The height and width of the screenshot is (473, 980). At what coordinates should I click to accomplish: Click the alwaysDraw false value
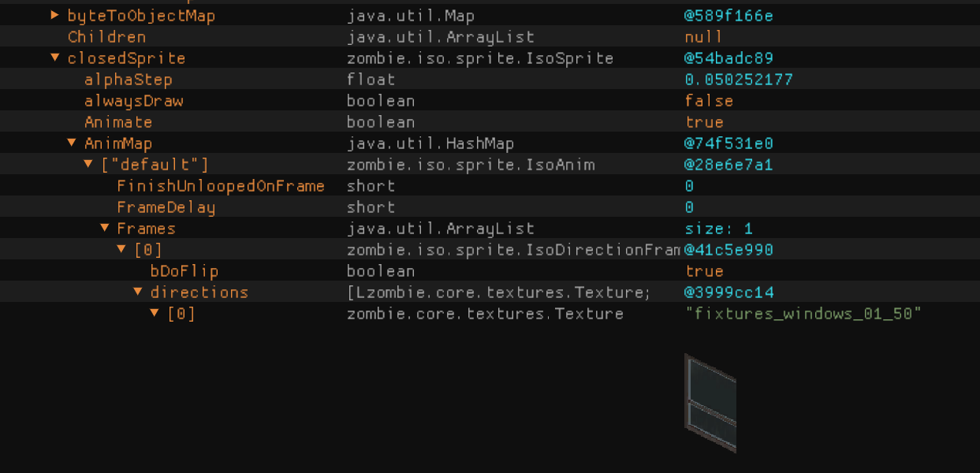pyautogui.click(x=709, y=101)
